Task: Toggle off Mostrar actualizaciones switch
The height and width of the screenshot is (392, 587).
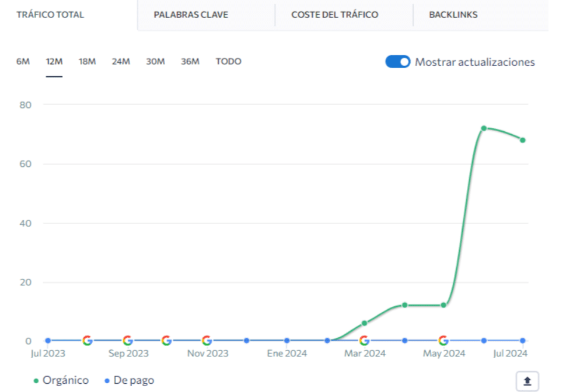Action: 398,62
